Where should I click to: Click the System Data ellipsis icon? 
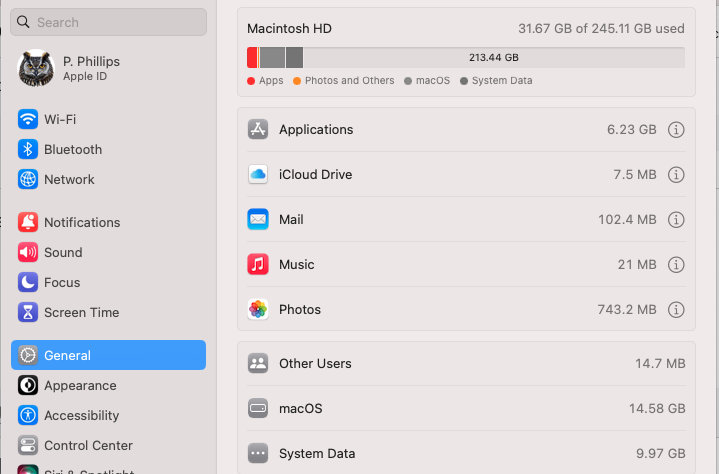[258, 453]
